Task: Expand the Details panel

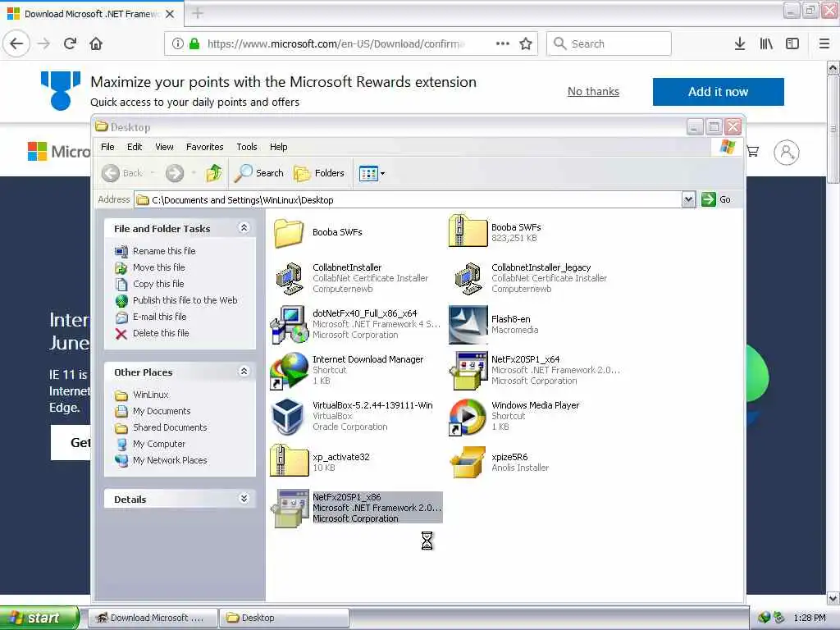Action: pyautogui.click(x=244, y=499)
